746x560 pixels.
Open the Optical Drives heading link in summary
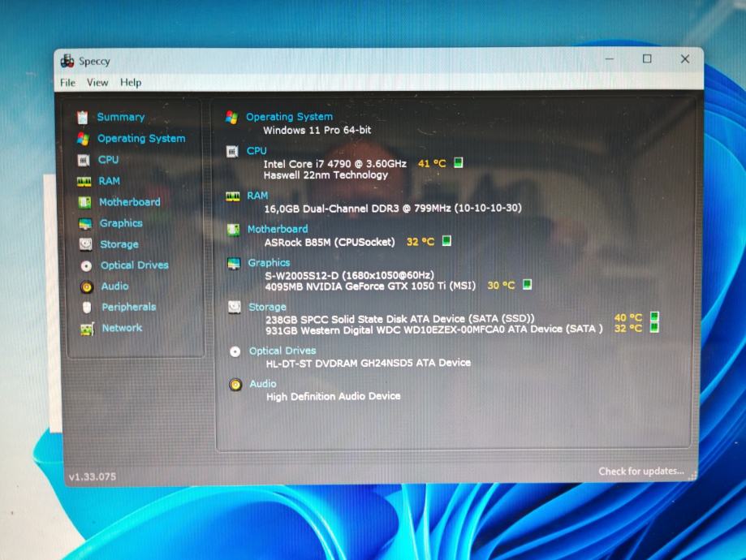tap(282, 351)
